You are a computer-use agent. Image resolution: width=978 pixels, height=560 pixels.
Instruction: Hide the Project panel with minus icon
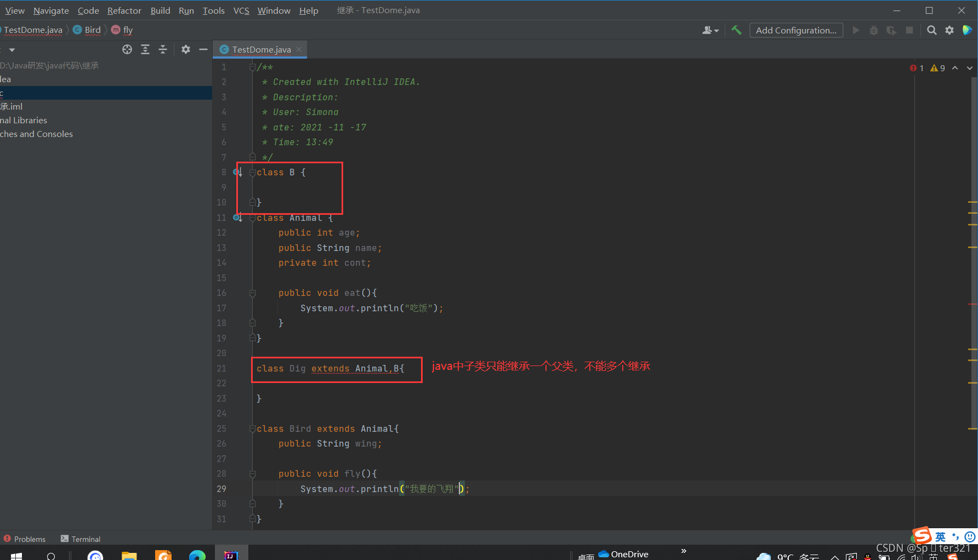[x=203, y=49]
